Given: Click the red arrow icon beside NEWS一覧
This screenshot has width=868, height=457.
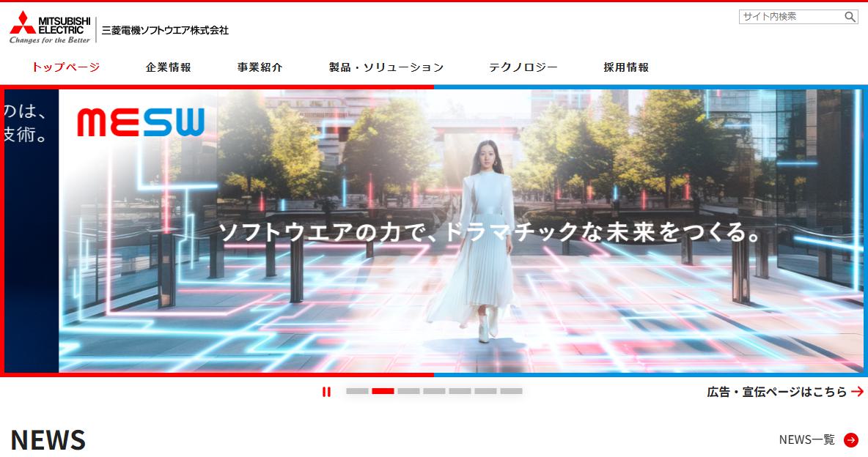Looking at the screenshot, I should (x=851, y=440).
